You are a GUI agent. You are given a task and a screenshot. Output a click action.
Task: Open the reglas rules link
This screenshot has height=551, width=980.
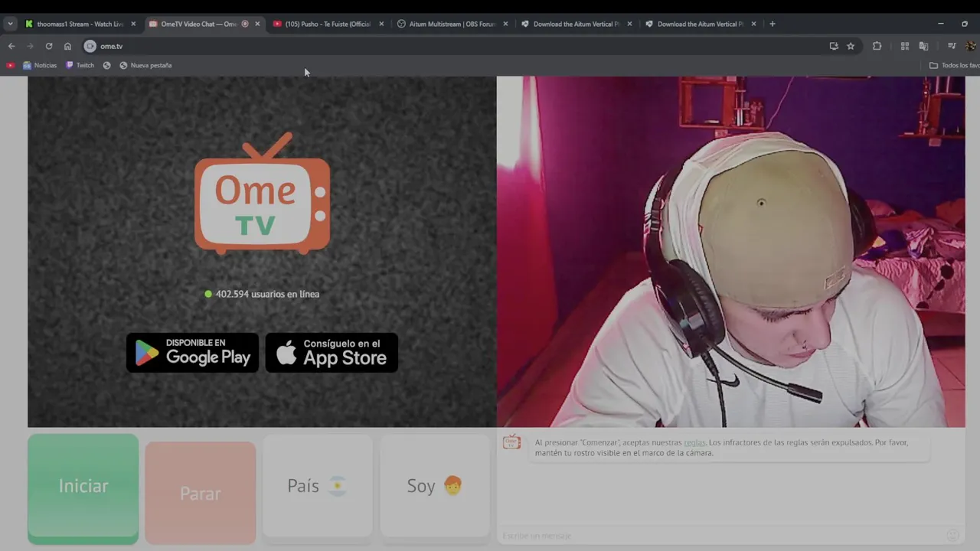click(694, 442)
